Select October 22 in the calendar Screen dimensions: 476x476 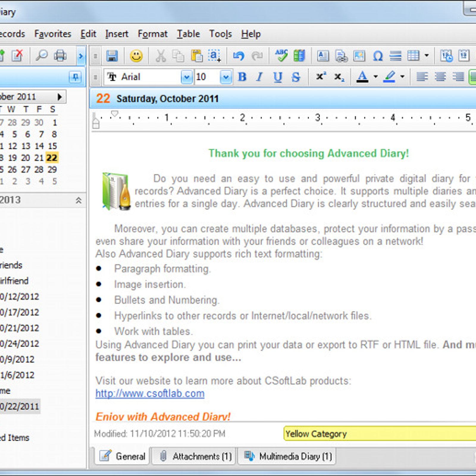point(52,158)
